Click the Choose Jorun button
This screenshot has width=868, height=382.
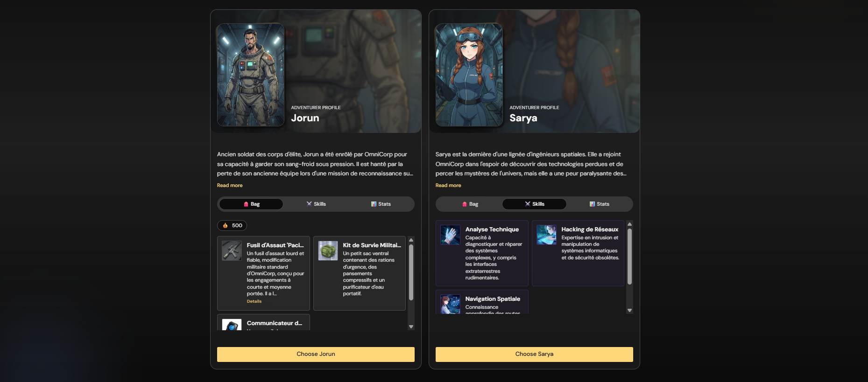point(316,354)
